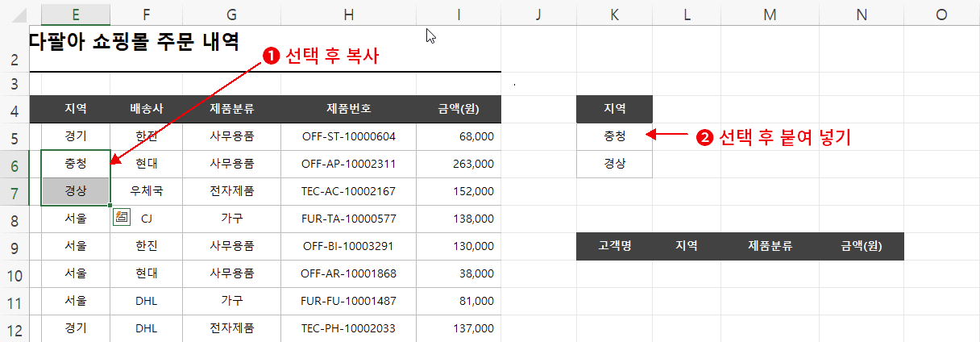Click the '금액(원)' header in column I
980x342 pixels.
click(459, 109)
